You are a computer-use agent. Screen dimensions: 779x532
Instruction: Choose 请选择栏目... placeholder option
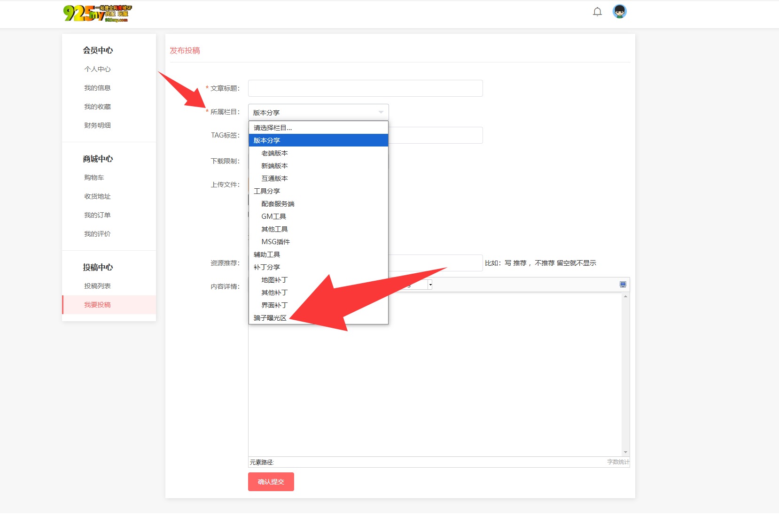[273, 128]
